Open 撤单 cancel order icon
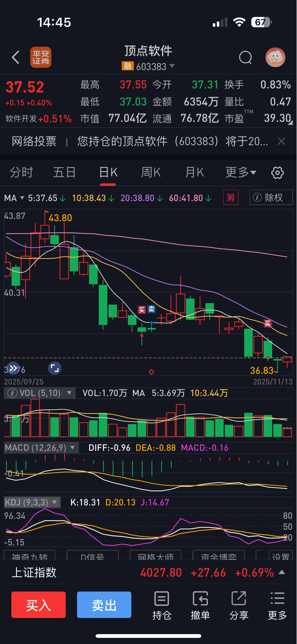 pyautogui.click(x=200, y=606)
